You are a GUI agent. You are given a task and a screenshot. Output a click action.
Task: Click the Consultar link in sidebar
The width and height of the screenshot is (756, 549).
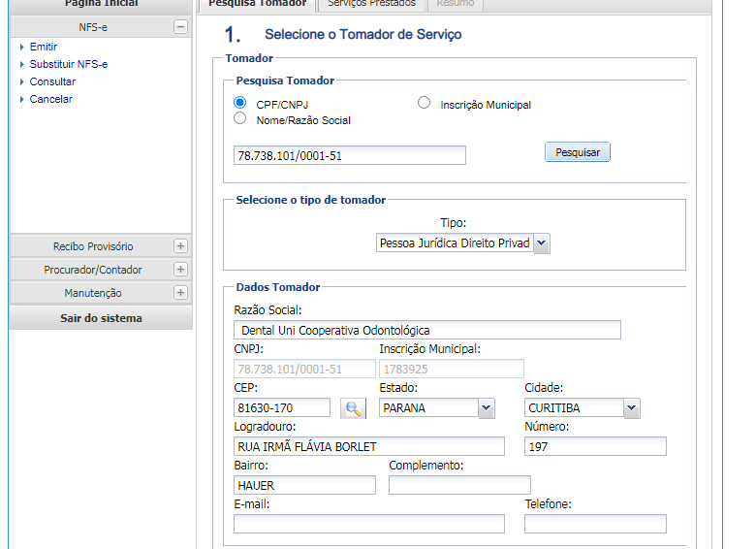[x=52, y=81]
